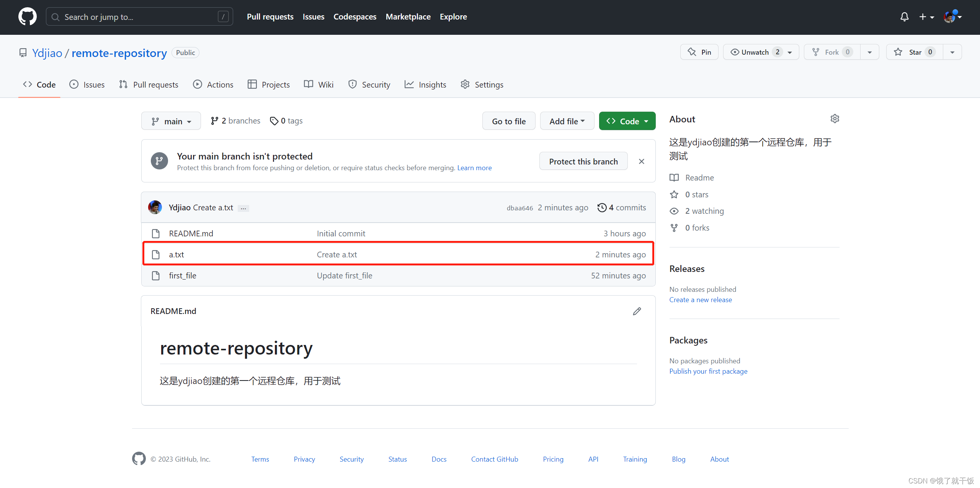Click the footer GitHub logo
The image size is (980, 488).
[x=139, y=459]
